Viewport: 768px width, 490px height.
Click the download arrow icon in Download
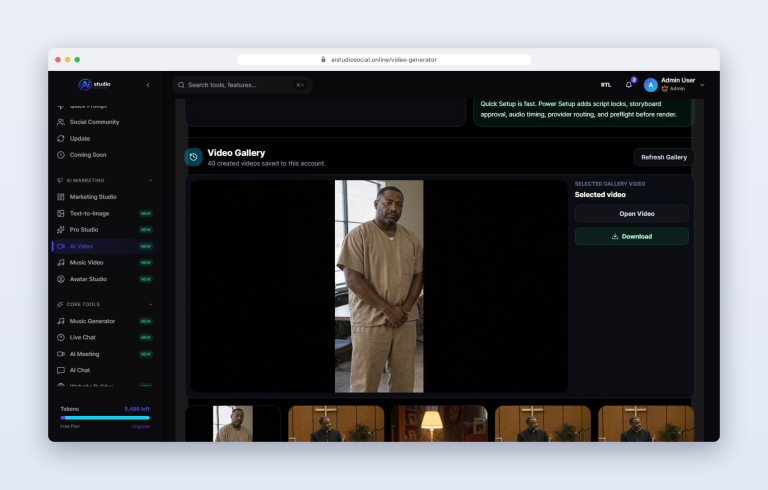coord(615,236)
